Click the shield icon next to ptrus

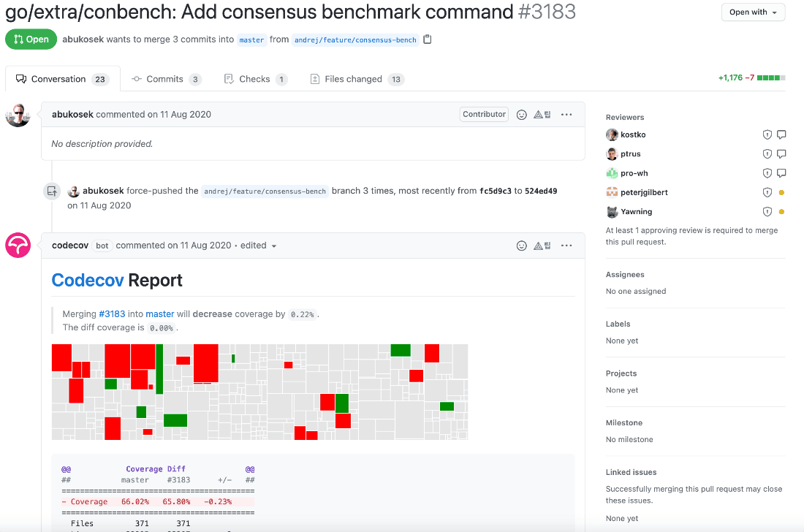767,153
